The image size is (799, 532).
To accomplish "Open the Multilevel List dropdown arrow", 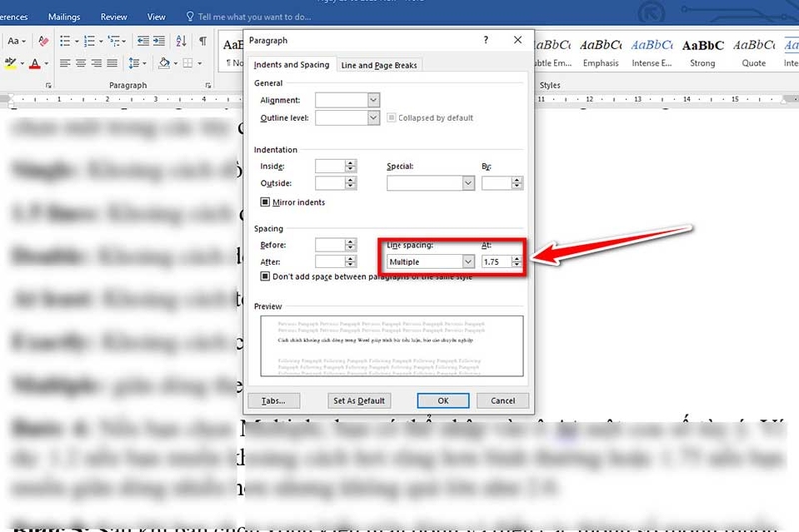I will pos(124,41).
